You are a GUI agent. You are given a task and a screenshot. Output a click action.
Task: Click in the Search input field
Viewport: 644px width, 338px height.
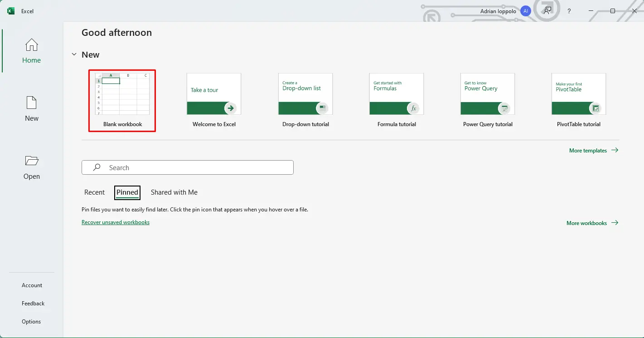click(195, 167)
